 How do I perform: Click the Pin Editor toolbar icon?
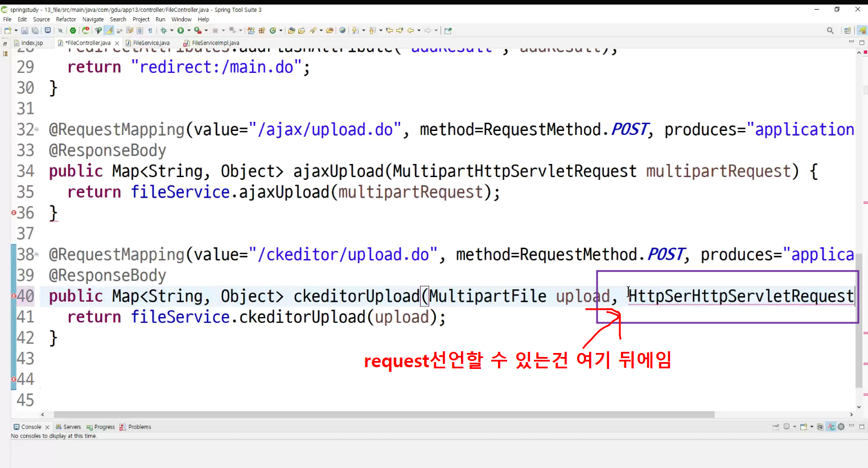(x=448, y=31)
